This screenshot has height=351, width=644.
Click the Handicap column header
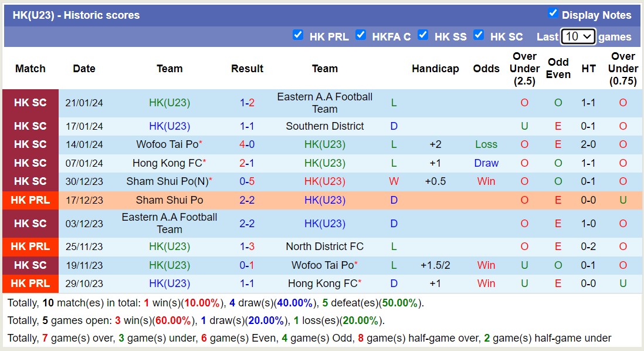point(435,69)
